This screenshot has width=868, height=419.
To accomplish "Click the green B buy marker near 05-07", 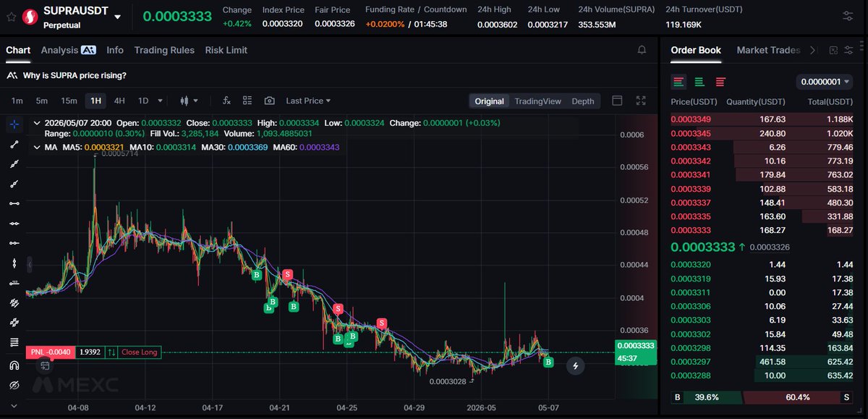I will tap(548, 361).
